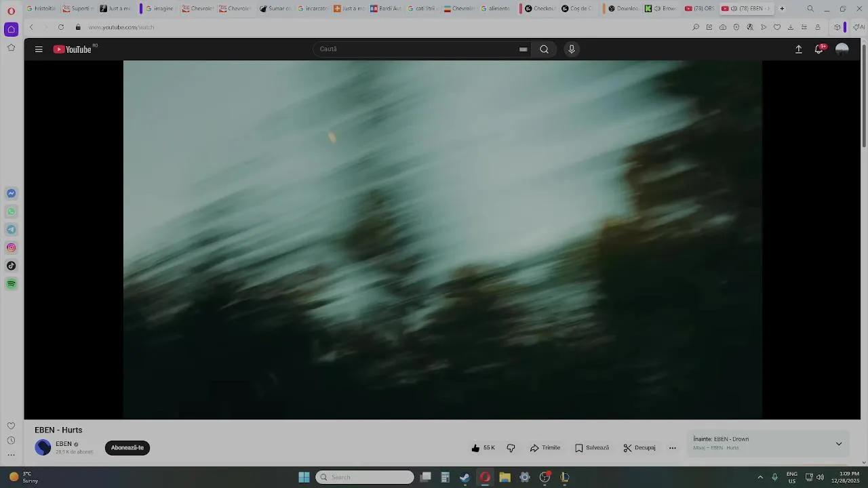
Task: Like the video with 55 K likes
Action: pos(483,448)
